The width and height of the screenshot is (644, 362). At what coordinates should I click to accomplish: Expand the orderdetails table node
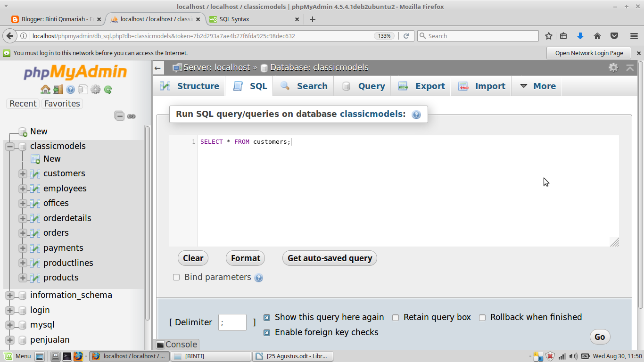[22, 218]
